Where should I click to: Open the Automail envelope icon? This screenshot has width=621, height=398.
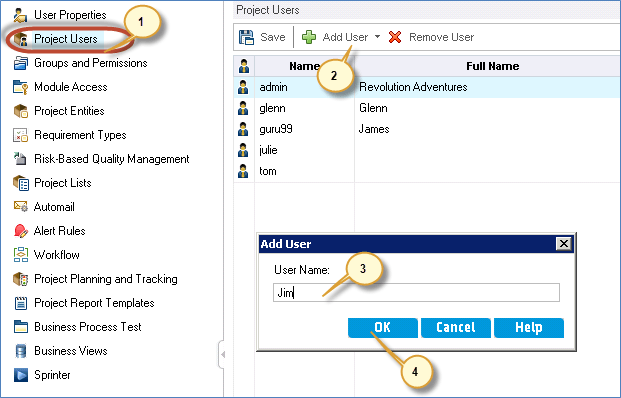21,207
